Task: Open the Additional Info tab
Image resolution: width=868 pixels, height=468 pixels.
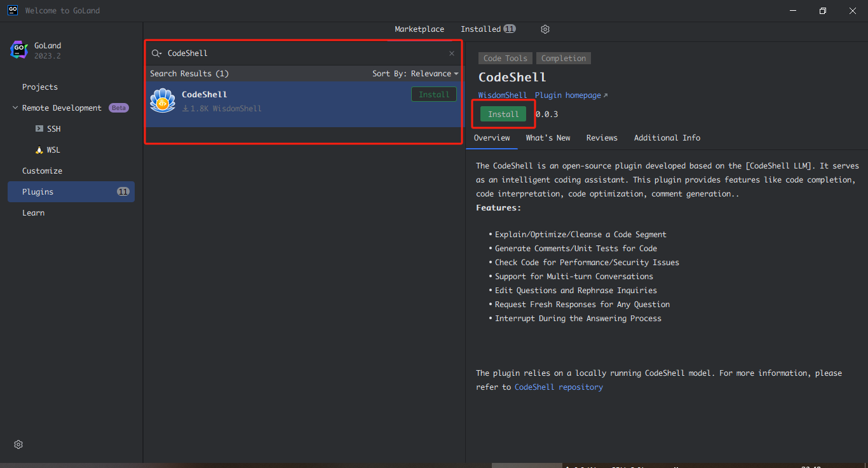Action: (667, 138)
